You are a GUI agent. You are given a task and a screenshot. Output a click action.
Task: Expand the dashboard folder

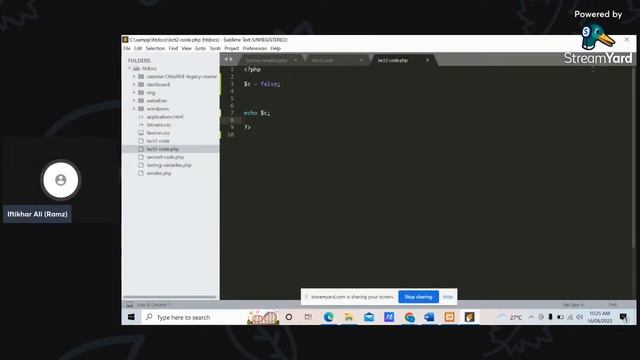pos(134,84)
